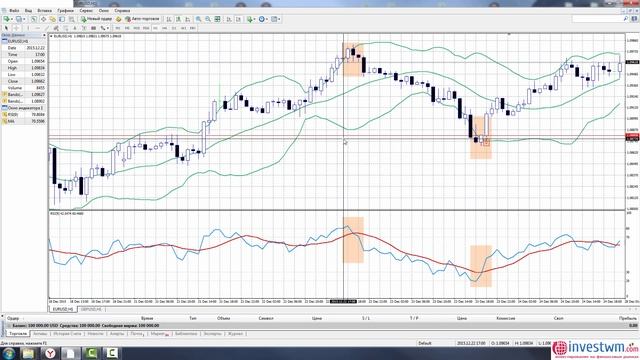Click the Новый ордер button
Image resolution: width=640 pixels, height=360 pixels.
[x=96, y=19]
